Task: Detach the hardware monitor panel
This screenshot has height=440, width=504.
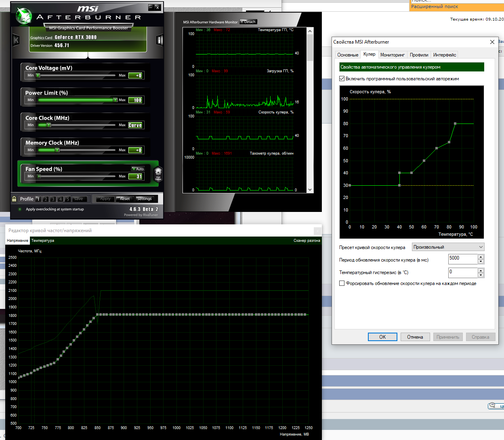Action: tap(248, 22)
